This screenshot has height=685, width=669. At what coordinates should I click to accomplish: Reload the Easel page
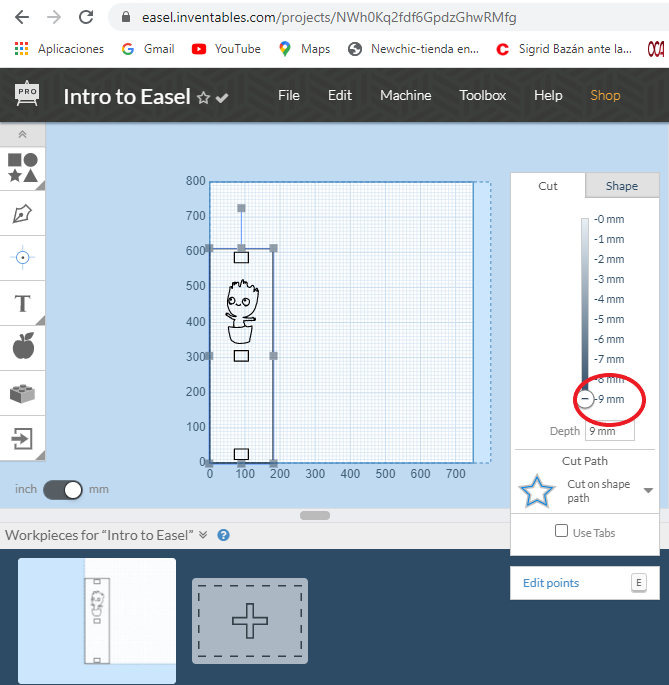click(86, 17)
